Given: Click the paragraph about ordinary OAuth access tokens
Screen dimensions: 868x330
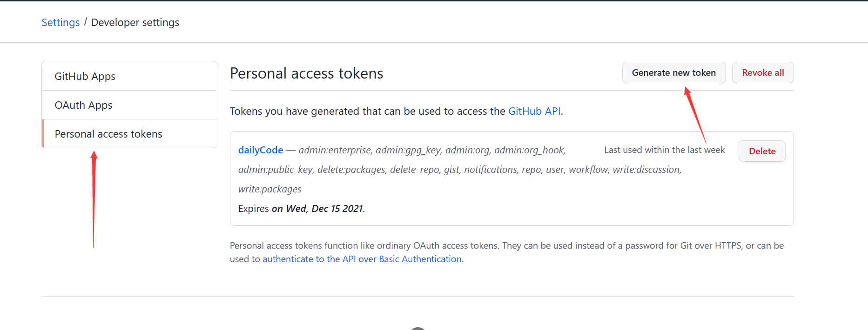Looking at the screenshot, I should [506, 245].
